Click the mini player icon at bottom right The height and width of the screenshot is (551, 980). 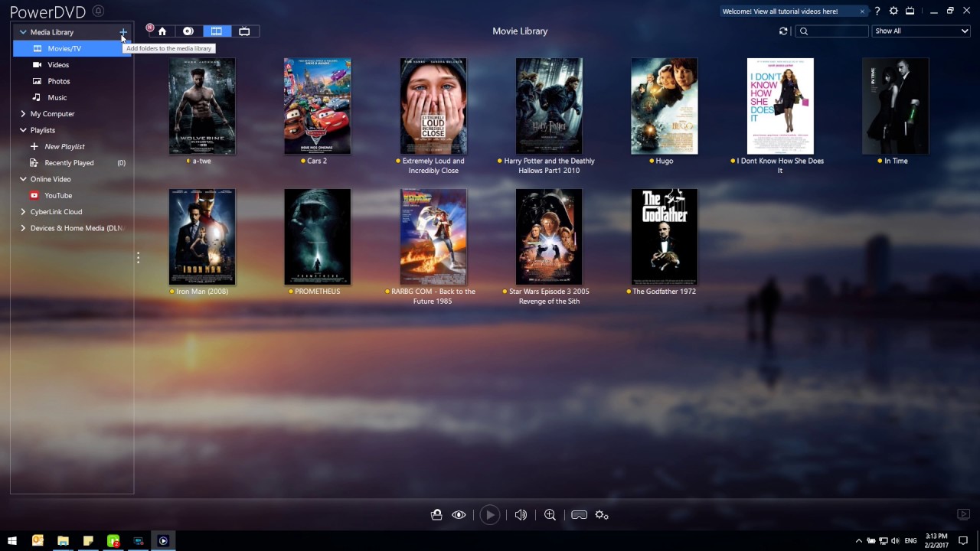tap(964, 514)
